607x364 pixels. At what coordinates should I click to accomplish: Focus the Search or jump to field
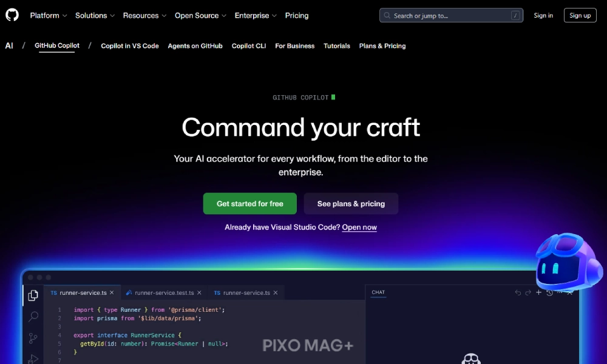[x=452, y=16]
